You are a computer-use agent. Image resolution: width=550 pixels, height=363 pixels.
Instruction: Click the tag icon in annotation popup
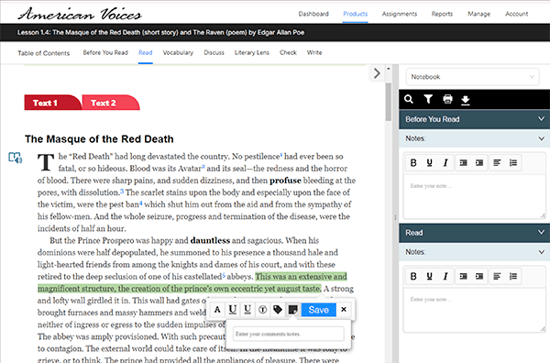pyautogui.click(x=277, y=310)
